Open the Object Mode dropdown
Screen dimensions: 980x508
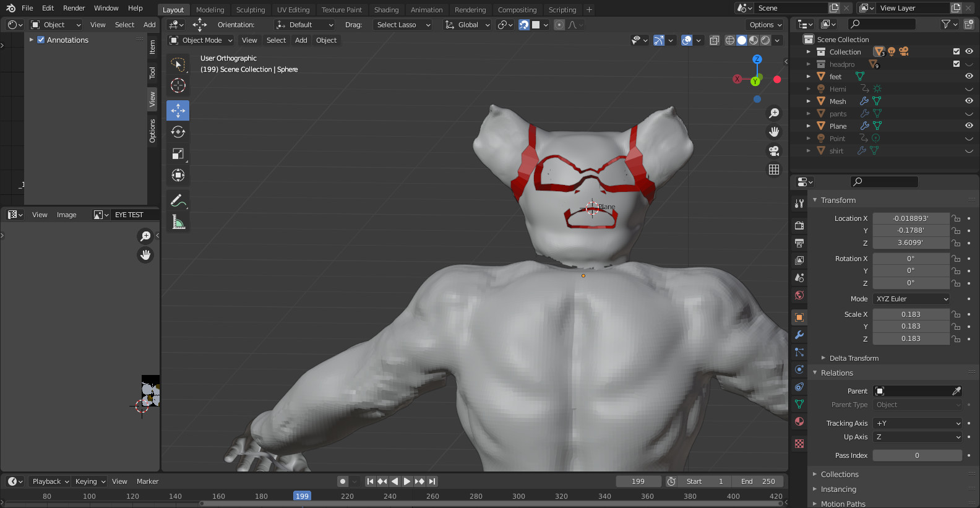coord(200,40)
